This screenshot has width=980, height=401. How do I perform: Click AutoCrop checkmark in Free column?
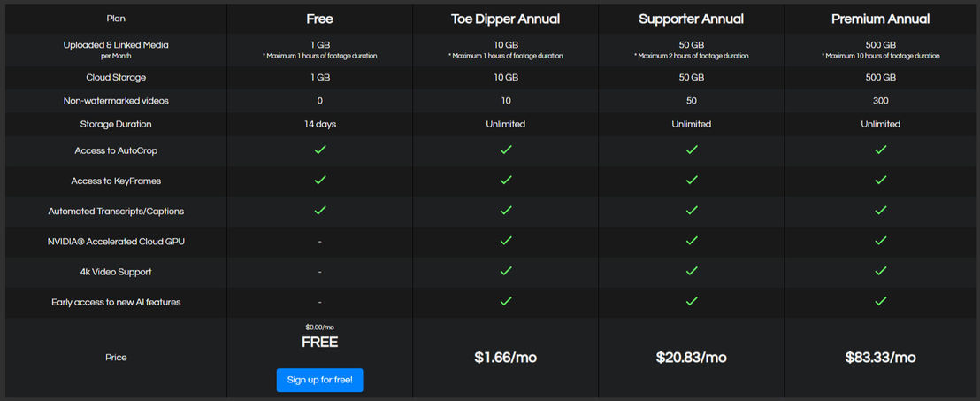tap(319, 150)
